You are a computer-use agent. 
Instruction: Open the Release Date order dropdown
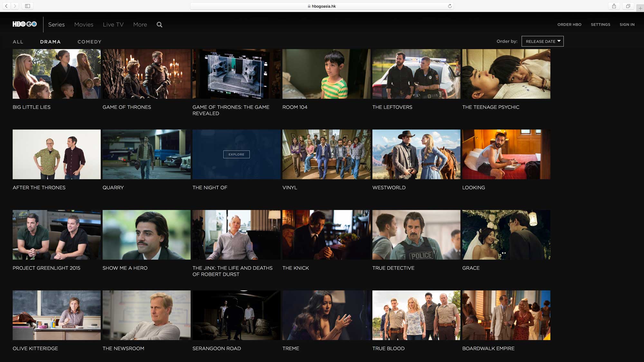(x=543, y=41)
